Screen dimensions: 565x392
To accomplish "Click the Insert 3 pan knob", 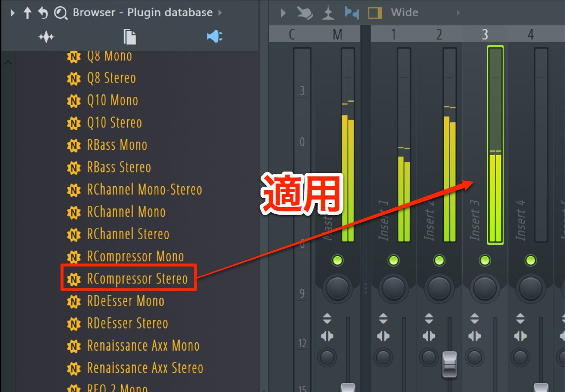I will tap(485, 288).
